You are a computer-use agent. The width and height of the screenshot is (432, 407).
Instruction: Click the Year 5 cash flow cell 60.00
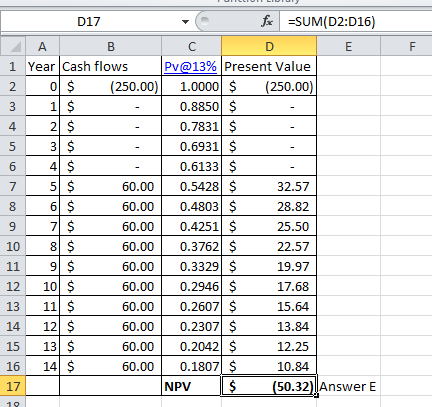point(111,186)
